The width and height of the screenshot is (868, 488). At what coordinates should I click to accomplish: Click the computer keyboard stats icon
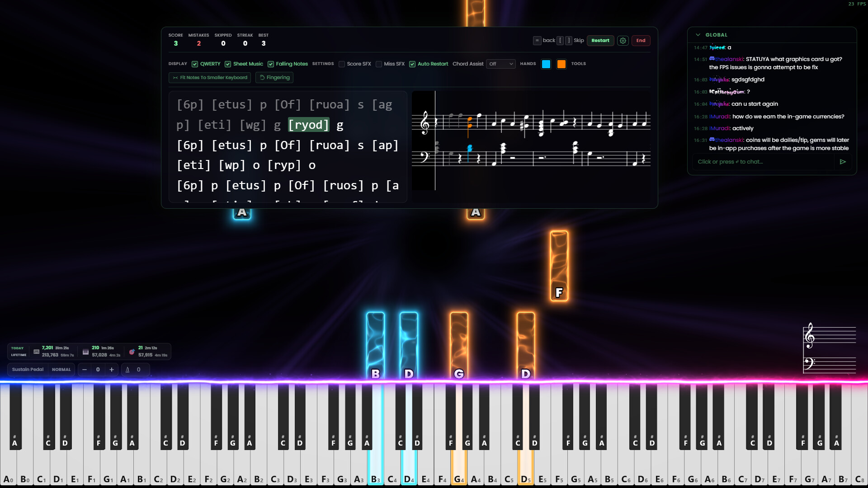36,352
